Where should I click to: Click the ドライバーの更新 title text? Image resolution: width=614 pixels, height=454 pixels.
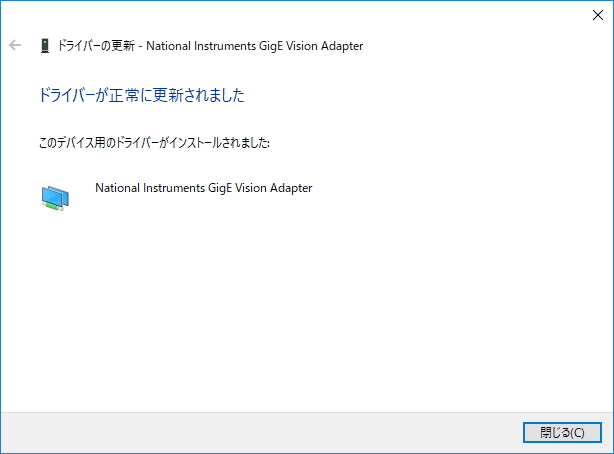96,46
